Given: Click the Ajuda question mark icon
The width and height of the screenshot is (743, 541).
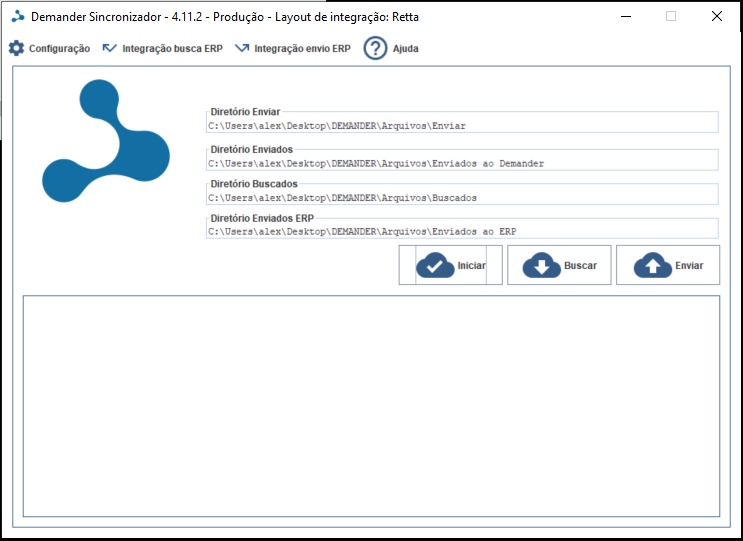Looking at the screenshot, I should (x=375, y=48).
